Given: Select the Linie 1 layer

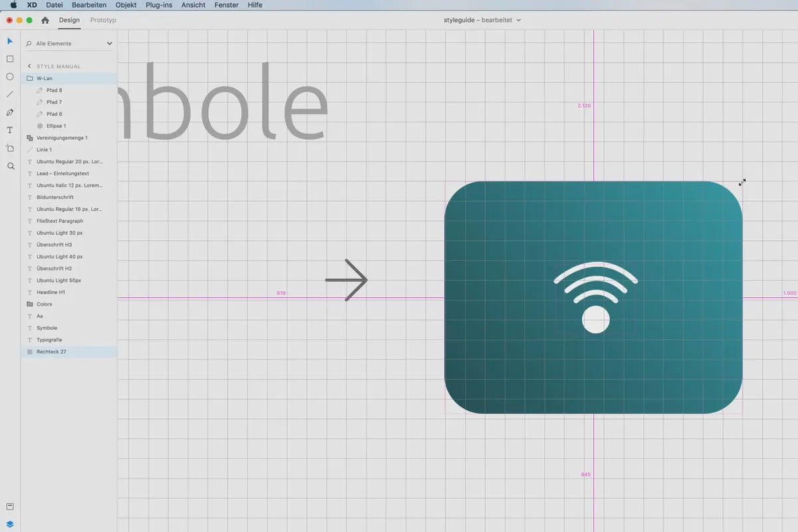Looking at the screenshot, I should point(69,150).
